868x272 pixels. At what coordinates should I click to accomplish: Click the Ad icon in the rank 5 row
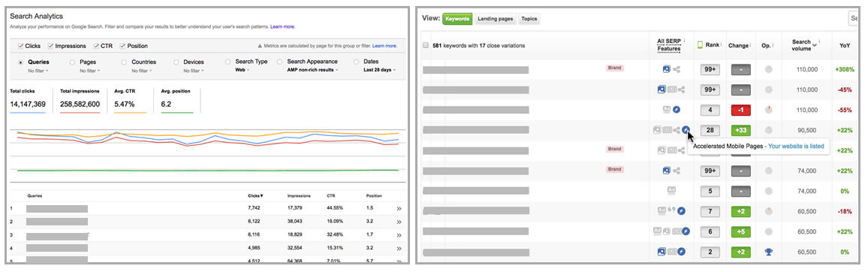click(671, 191)
